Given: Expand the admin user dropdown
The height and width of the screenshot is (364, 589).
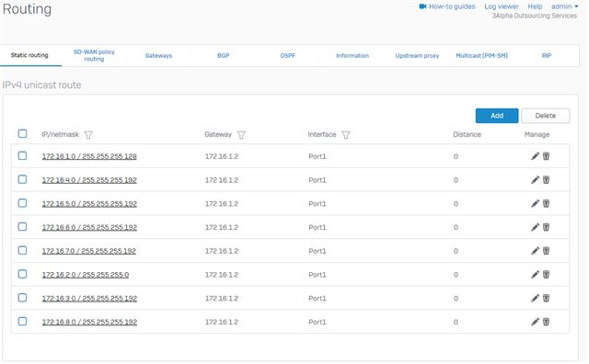Looking at the screenshot, I should coord(564,6).
